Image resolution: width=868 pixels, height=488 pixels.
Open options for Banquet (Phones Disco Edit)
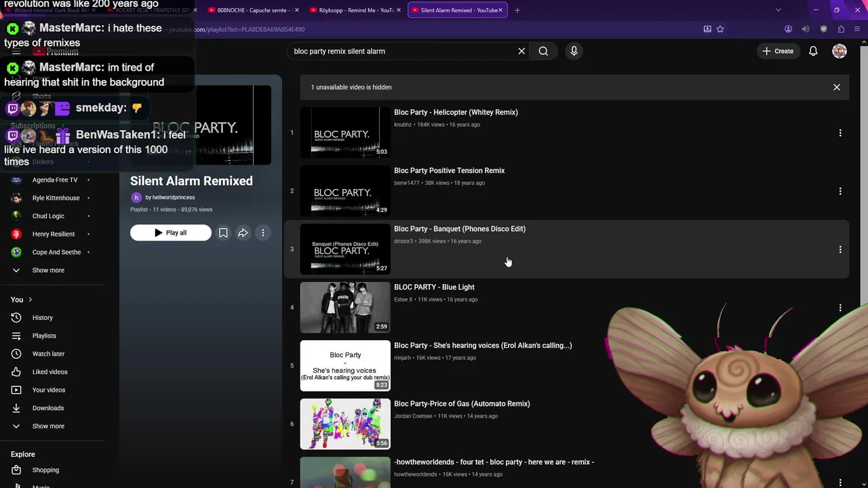click(840, 249)
